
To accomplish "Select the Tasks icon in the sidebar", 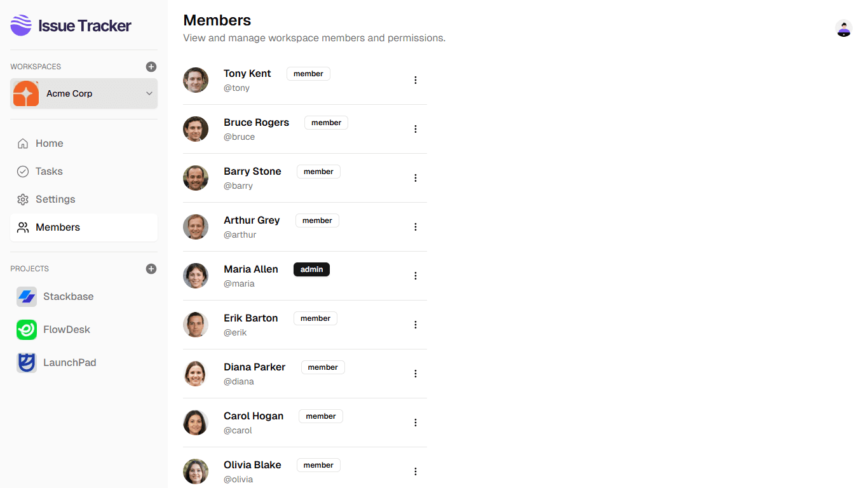I will click(x=23, y=171).
